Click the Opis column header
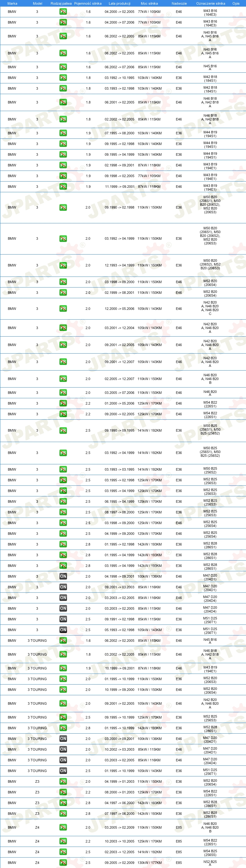This screenshot has height=868, width=246. pos(236,3)
